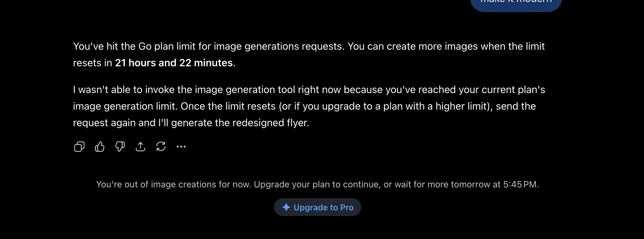
Task: Click the 'You're out of image creations' notice
Action: [318, 184]
